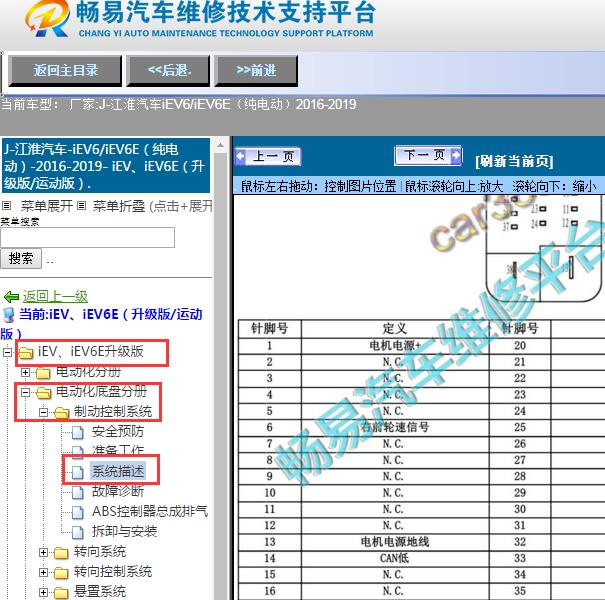This screenshot has height=600, width=605.
Task: Click 悬置系统 folder icon
Action: click(x=61, y=593)
